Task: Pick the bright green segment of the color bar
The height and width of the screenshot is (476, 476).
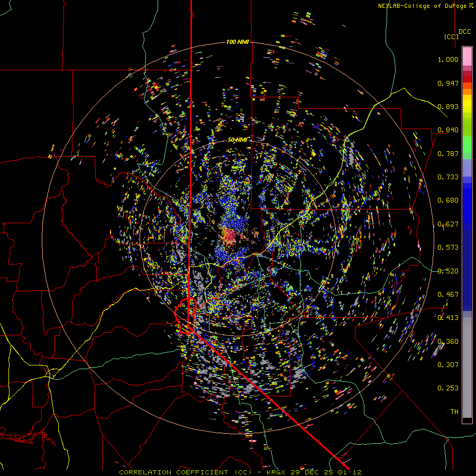Action: pyautogui.click(x=467, y=144)
